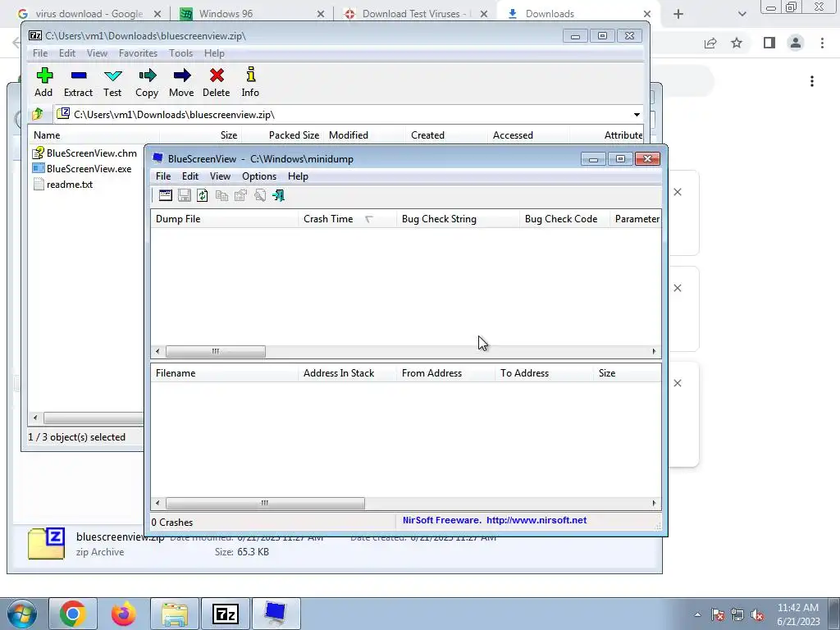Open the 7-Zip File menu

click(x=40, y=53)
